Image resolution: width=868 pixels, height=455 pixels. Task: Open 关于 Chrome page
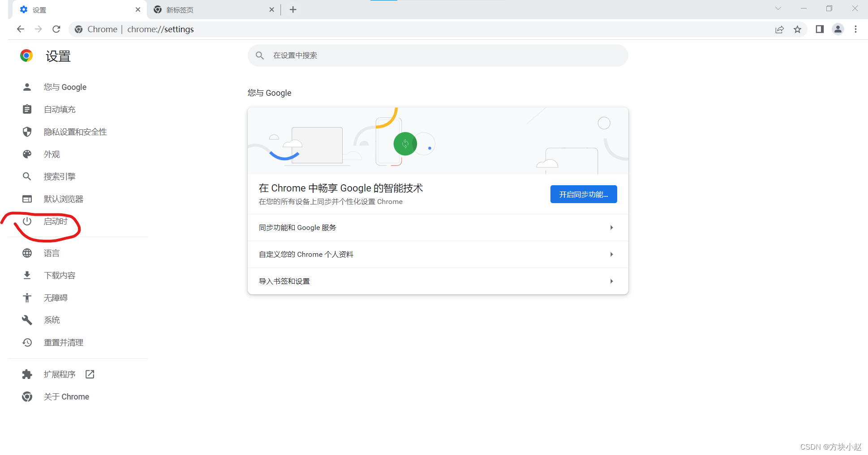(66, 396)
